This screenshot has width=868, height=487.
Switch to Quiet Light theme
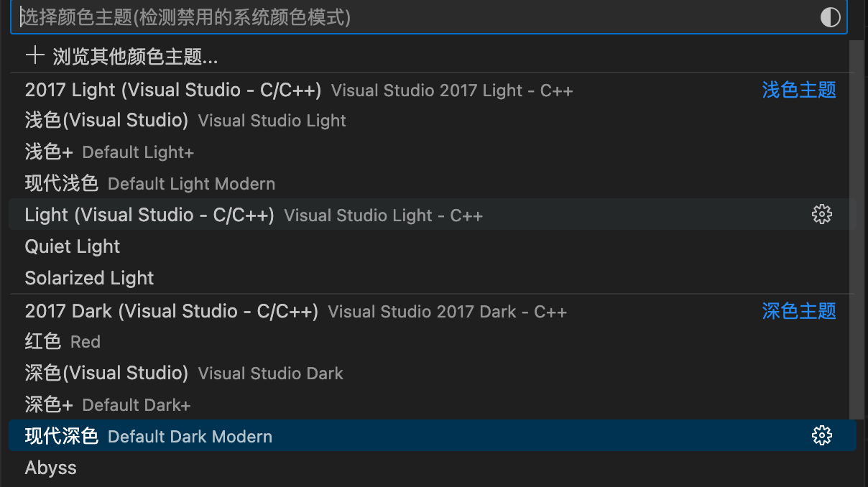(x=73, y=247)
